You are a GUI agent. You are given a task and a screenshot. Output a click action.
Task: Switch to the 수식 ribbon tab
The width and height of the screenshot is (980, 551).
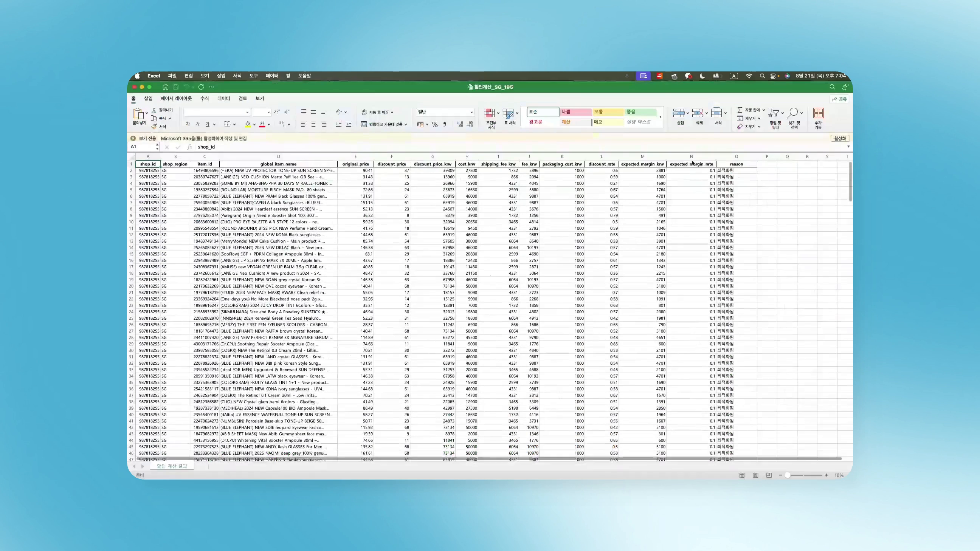click(205, 99)
